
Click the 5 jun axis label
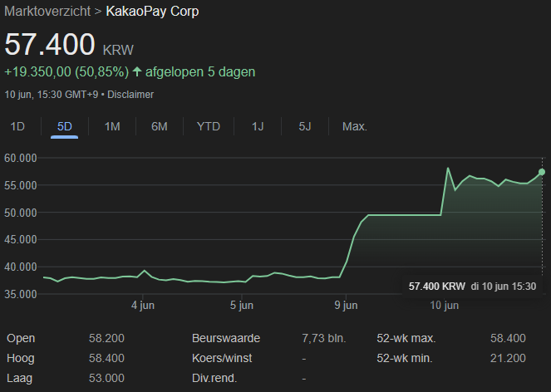click(x=242, y=306)
